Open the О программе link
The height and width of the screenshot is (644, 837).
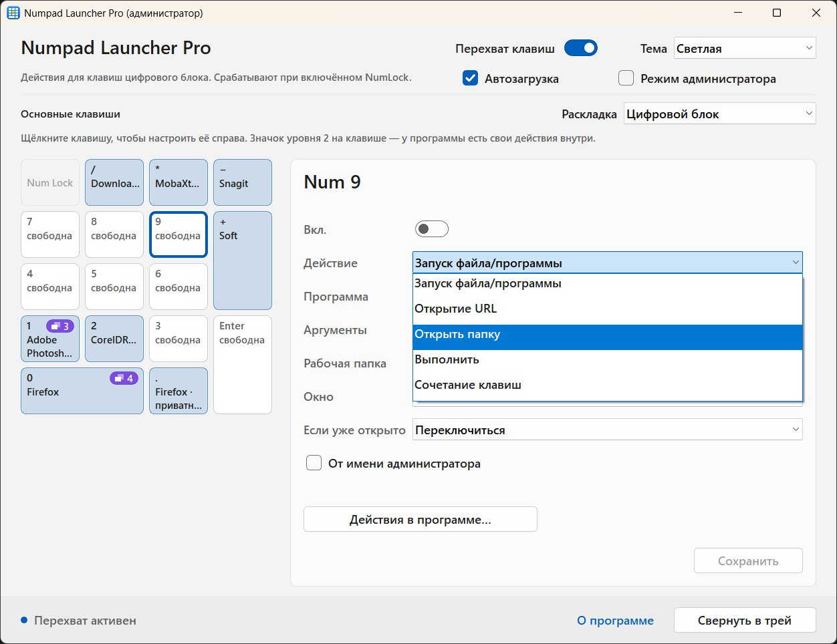tap(615, 621)
